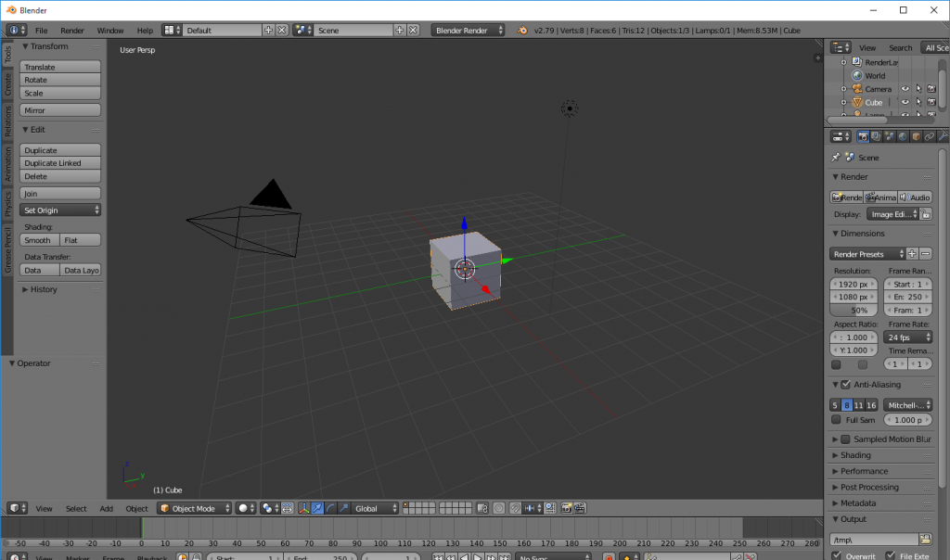Screen dimensions: 950x560
Task: Open viewport shading mode selector
Action: point(246,508)
